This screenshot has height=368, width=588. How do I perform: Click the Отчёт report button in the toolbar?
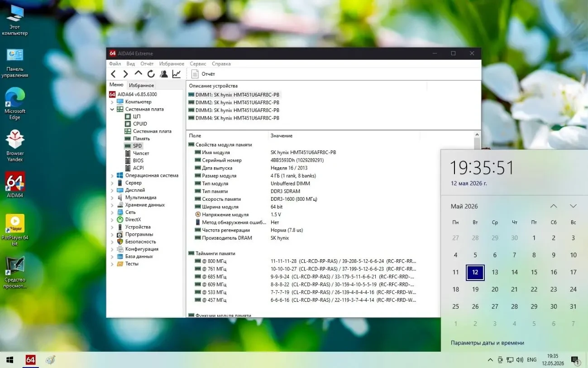coord(203,74)
